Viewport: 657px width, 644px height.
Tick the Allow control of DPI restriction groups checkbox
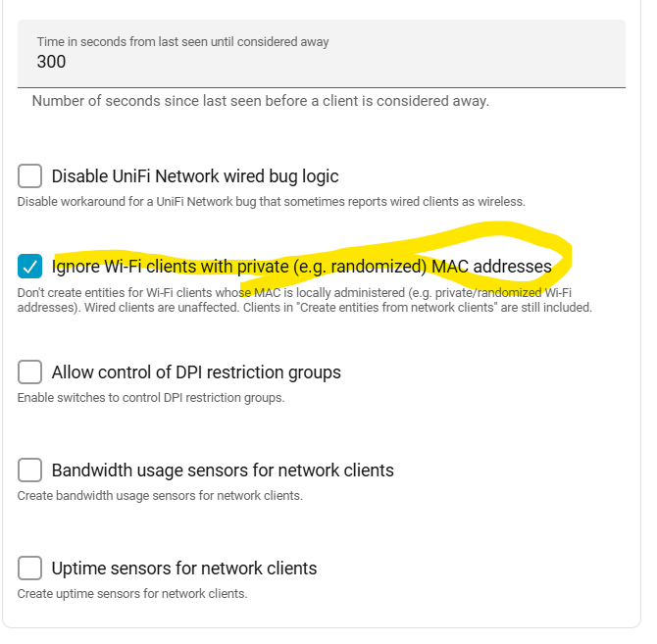click(x=29, y=372)
